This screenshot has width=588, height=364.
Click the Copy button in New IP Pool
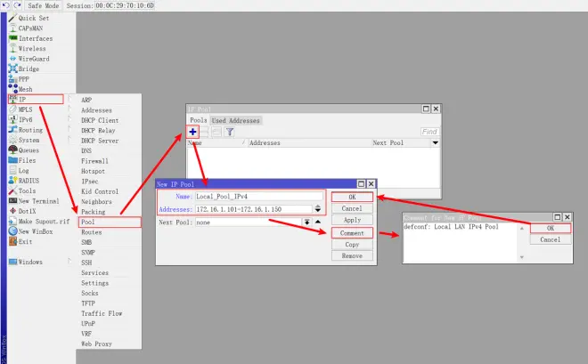click(x=352, y=244)
